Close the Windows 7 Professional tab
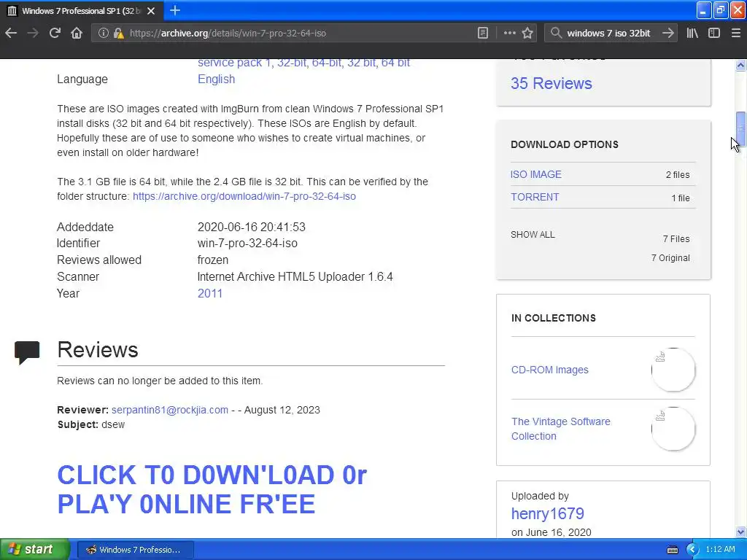This screenshot has height=560, width=747. pos(151,10)
